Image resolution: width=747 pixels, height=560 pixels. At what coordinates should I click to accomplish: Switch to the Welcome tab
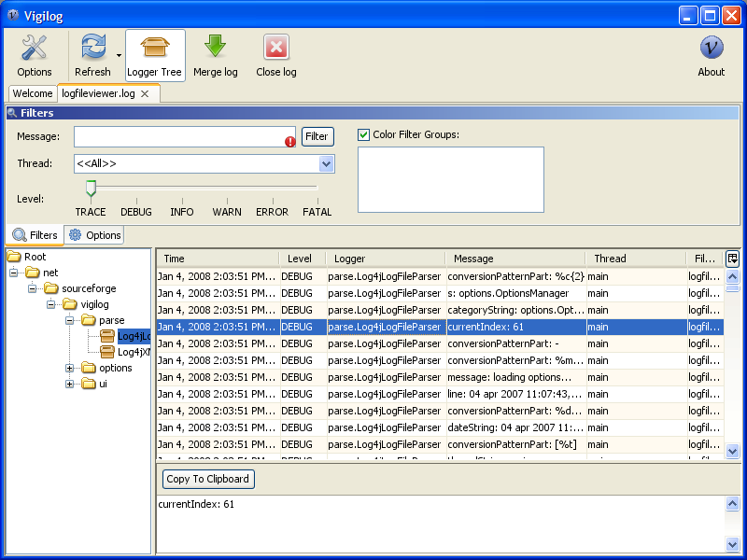coord(33,93)
